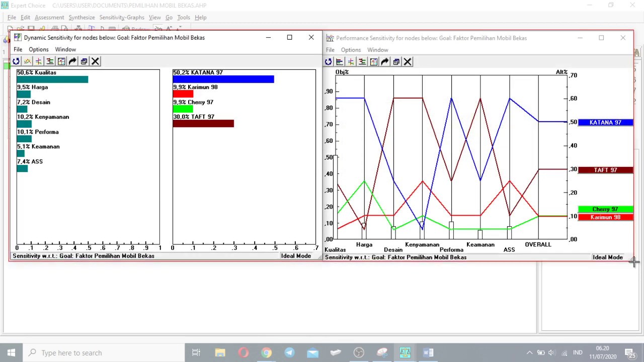
Task: Click curved arrow icon in Performance Sensitivity toolbar
Action: point(385,62)
